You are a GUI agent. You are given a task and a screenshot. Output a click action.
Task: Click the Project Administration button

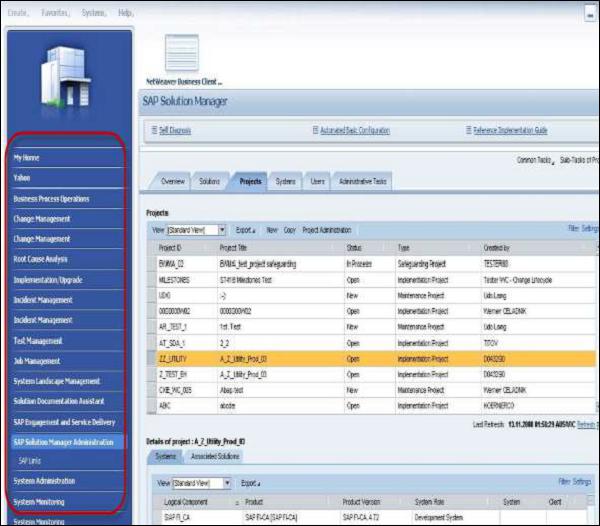pos(326,230)
